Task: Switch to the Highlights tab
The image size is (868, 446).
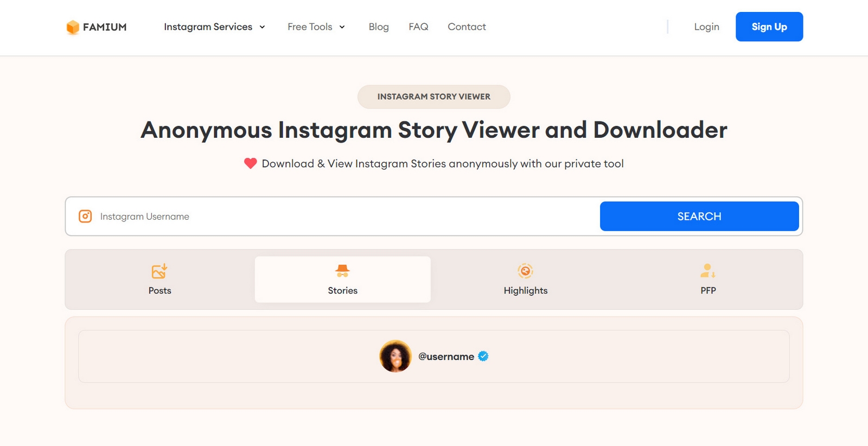Action: click(x=526, y=279)
